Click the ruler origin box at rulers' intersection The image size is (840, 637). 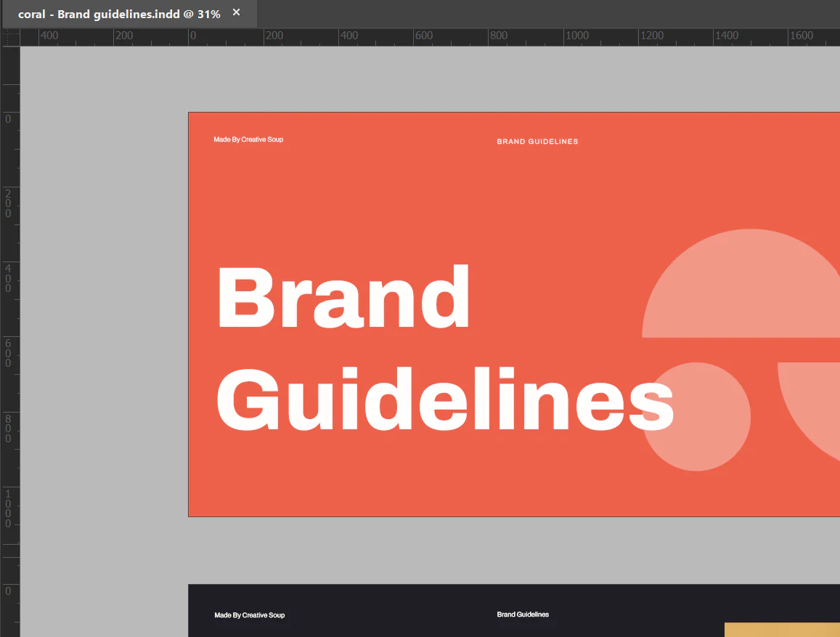pyautogui.click(x=12, y=37)
